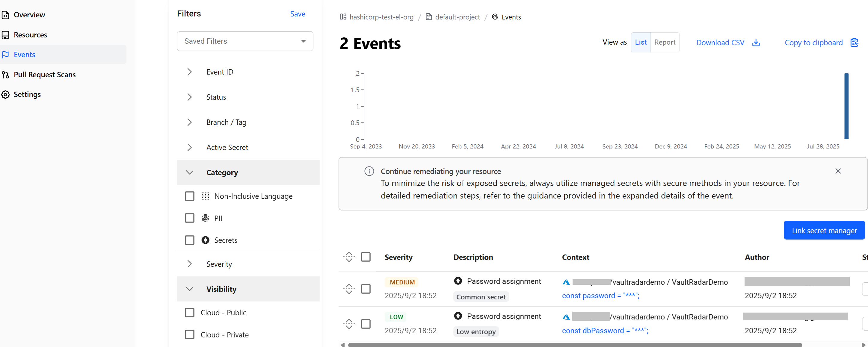
Task: Expand row icon for MEDIUM severity event
Action: pos(349,289)
